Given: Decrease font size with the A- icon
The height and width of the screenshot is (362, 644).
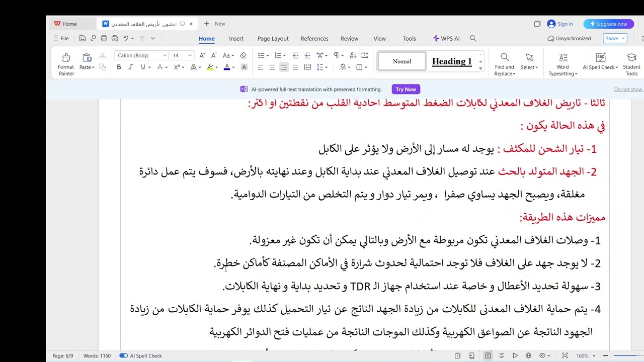Looking at the screenshot, I should click(214, 55).
